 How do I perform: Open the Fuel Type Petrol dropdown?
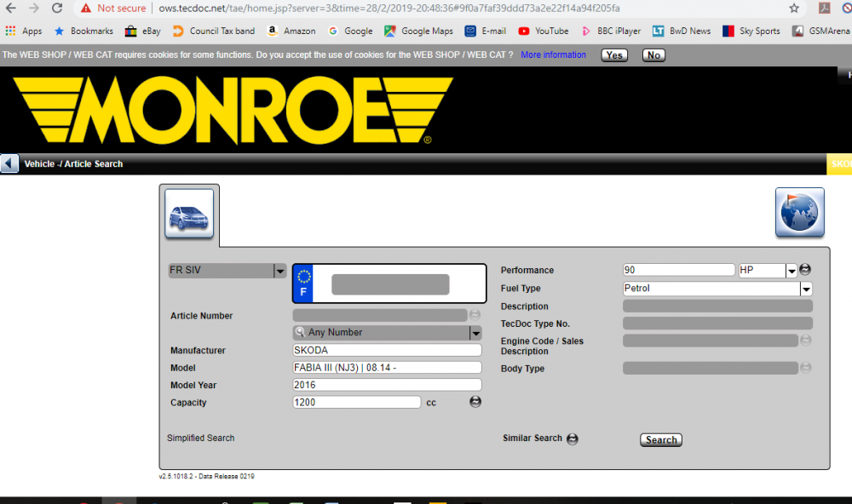click(x=717, y=289)
